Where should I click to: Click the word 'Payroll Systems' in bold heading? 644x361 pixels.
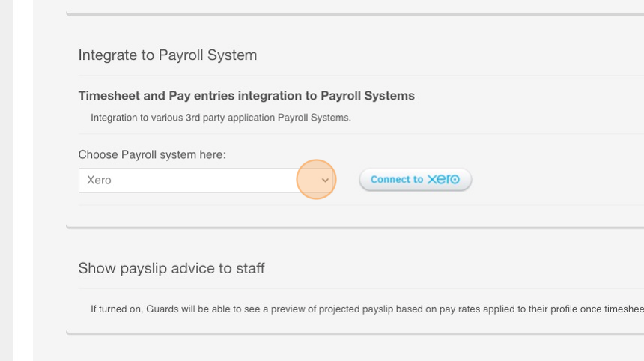[x=368, y=96]
